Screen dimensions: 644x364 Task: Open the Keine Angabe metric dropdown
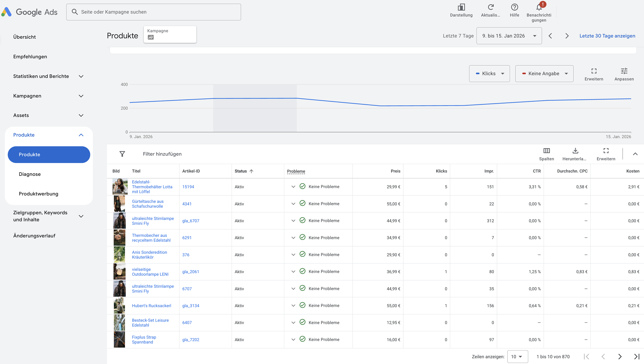coord(544,74)
